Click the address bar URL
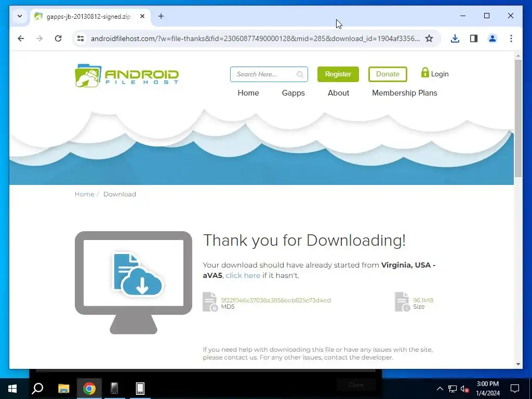 click(x=255, y=38)
